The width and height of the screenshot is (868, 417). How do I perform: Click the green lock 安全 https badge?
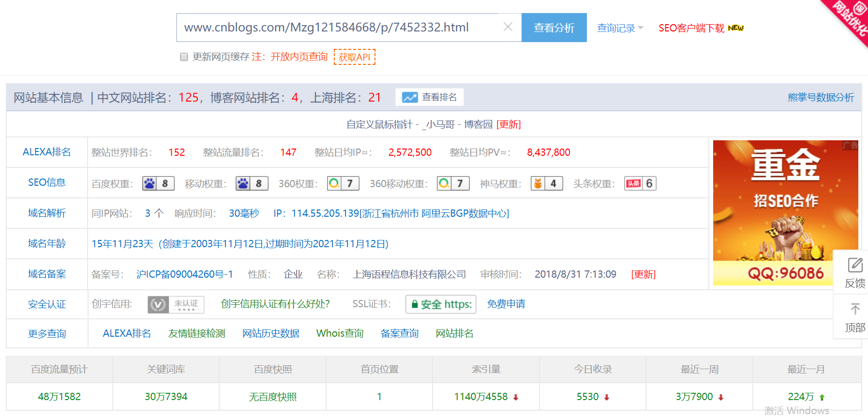(441, 304)
